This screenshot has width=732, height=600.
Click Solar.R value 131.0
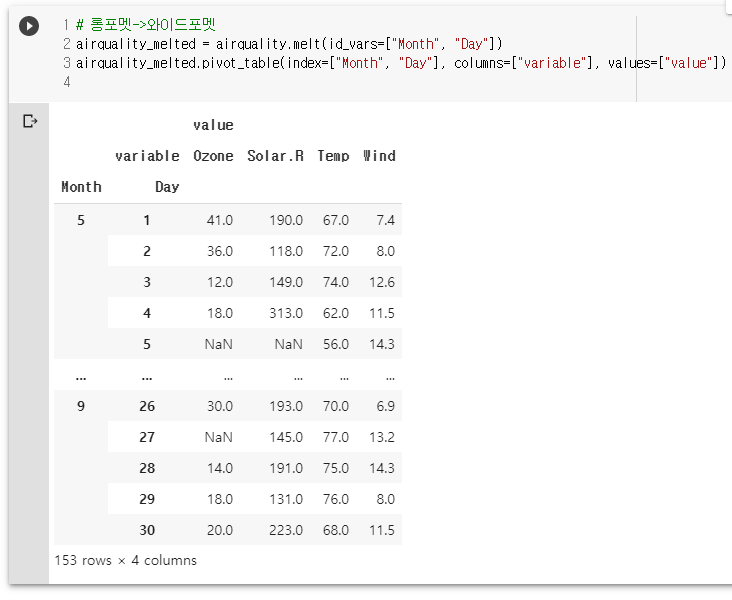[x=286, y=499]
